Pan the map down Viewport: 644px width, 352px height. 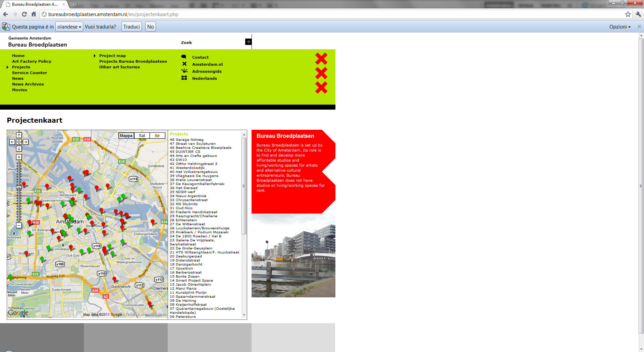point(19,149)
